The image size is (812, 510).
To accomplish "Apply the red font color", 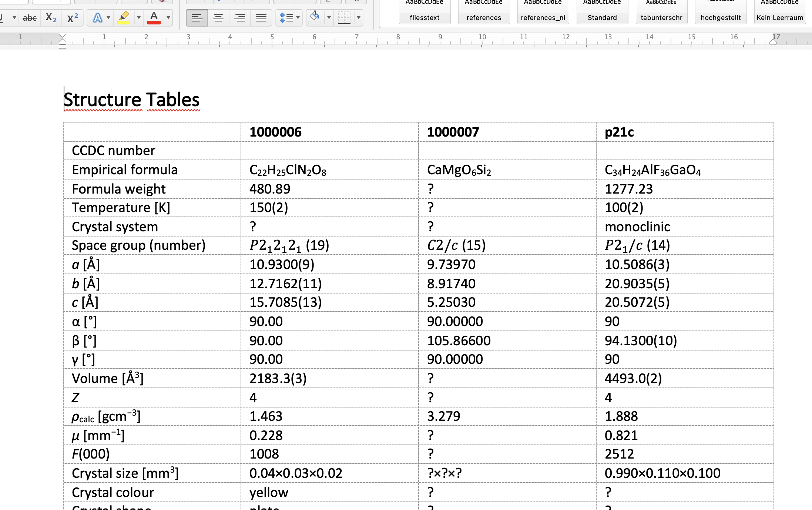I will tap(154, 17).
